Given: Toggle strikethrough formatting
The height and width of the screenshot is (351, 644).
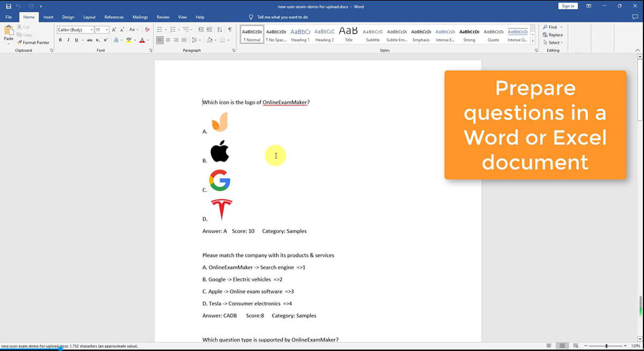Looking at the screenshot, I should (90, 40).
